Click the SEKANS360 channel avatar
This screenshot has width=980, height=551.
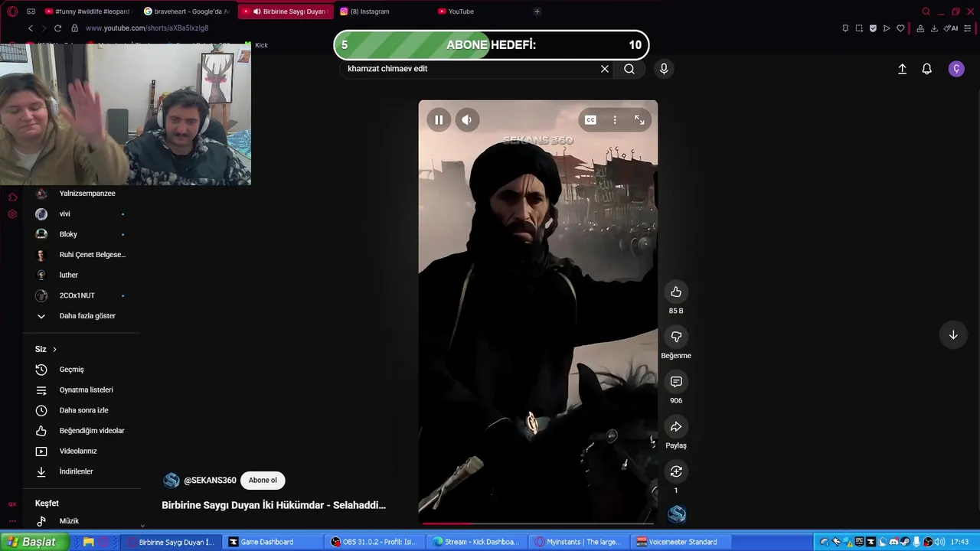[x=171, y=481]
